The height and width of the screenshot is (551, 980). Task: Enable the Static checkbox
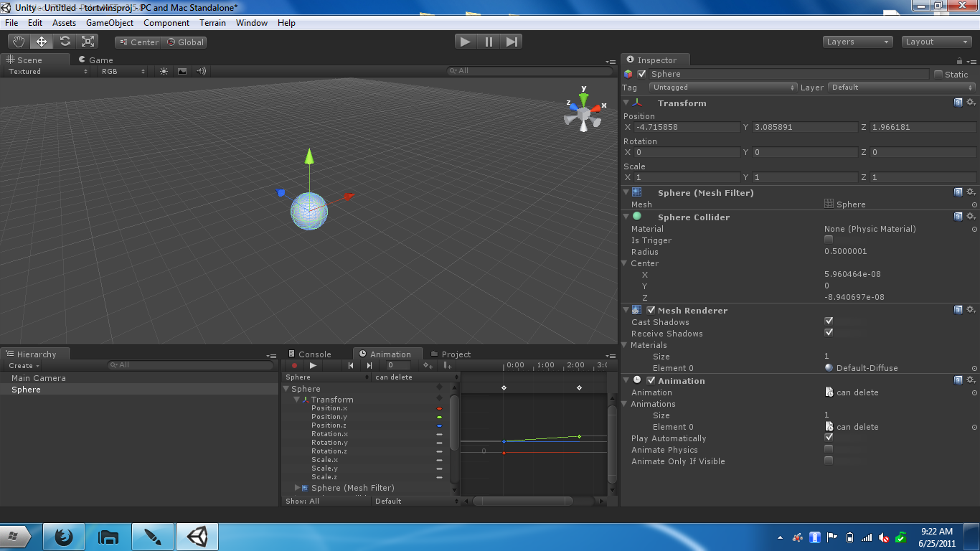[938, 74]
